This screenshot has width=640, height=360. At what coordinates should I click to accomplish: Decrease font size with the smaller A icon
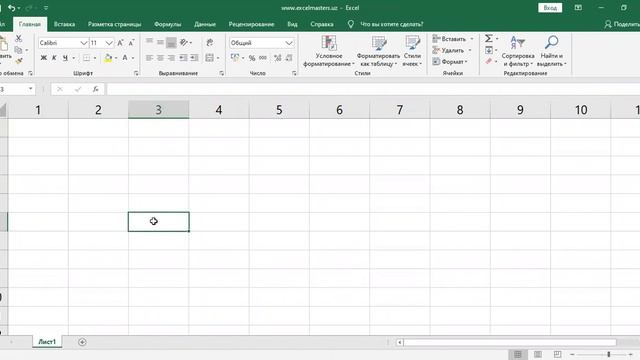pyautogui.click(x=131, y=43)
